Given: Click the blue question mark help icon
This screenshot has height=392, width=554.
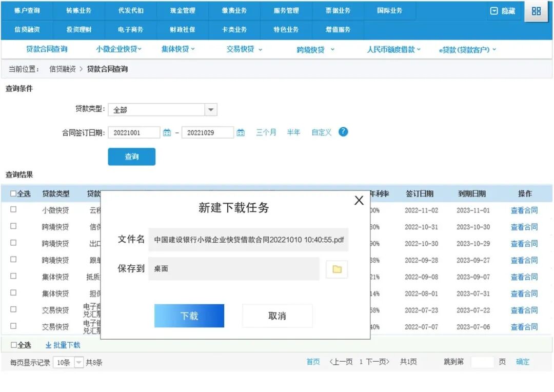Looking at the screenshot, I should [343, 132].
